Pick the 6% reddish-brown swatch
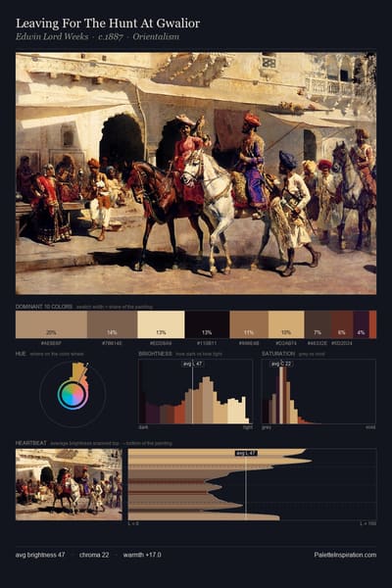This screenshot has width=392, height=588. [342, 324]
